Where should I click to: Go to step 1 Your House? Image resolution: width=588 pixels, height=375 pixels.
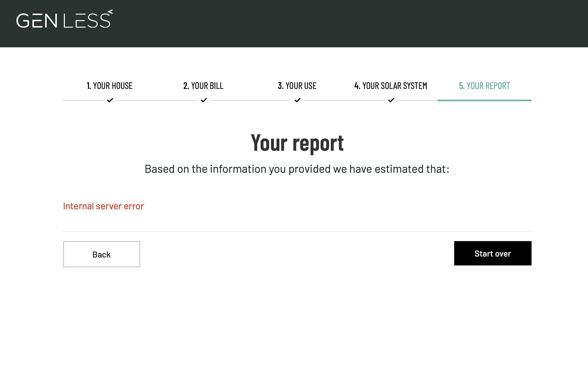[110, 86]
